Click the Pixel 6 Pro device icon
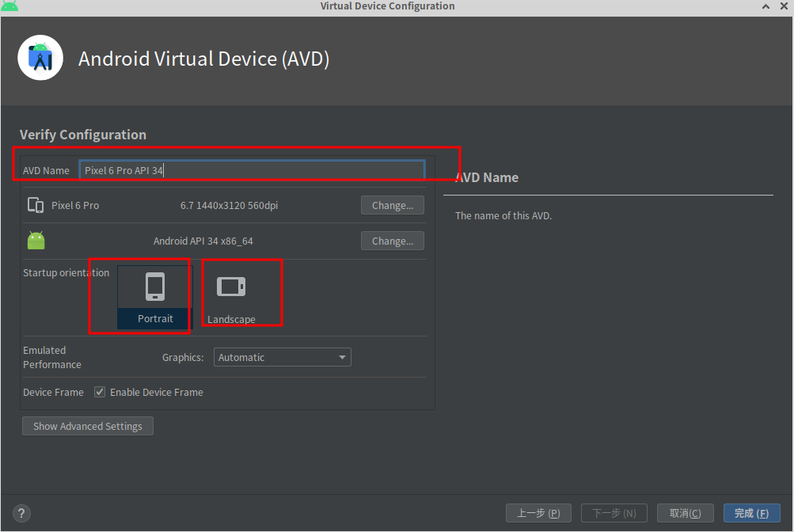 (36, 205)
